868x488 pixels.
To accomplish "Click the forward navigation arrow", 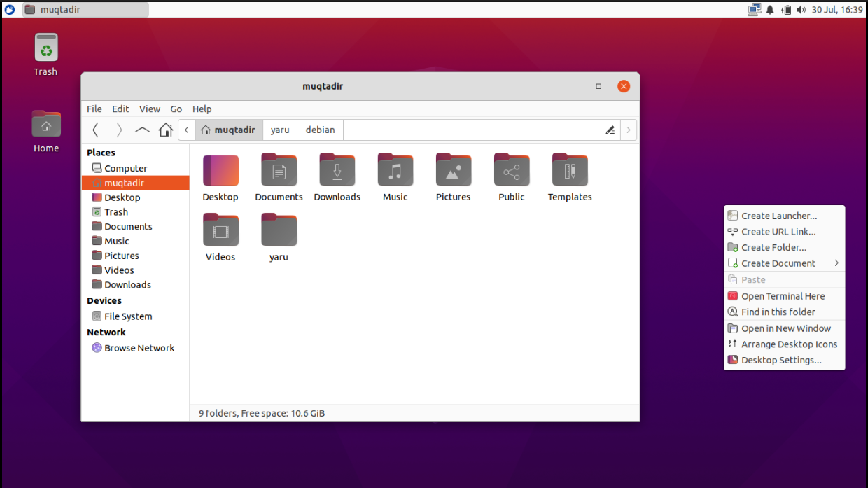I will [x=119, y=129].
